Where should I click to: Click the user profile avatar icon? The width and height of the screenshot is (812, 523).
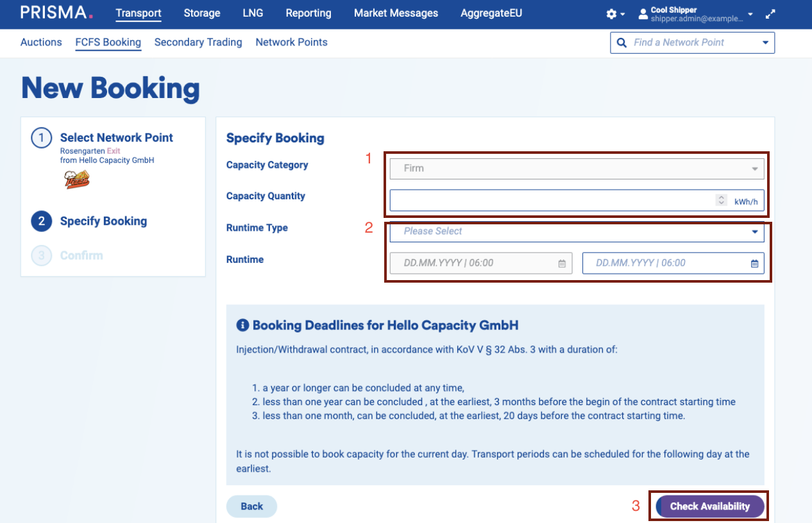coord(643,14)
